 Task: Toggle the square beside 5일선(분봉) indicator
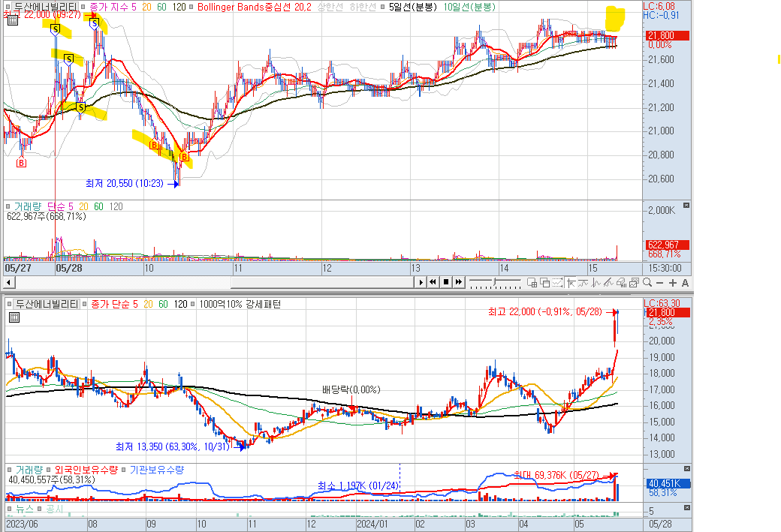[382, 7]
